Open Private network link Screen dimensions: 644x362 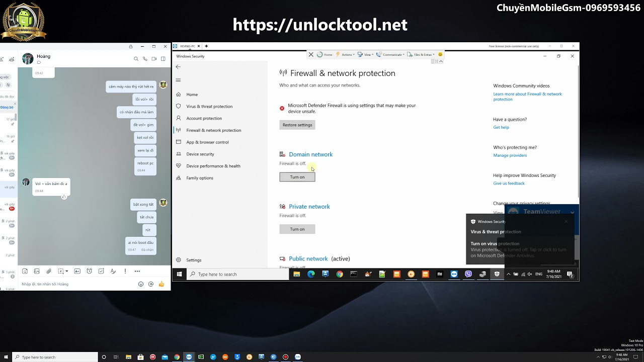click(309, 207)
